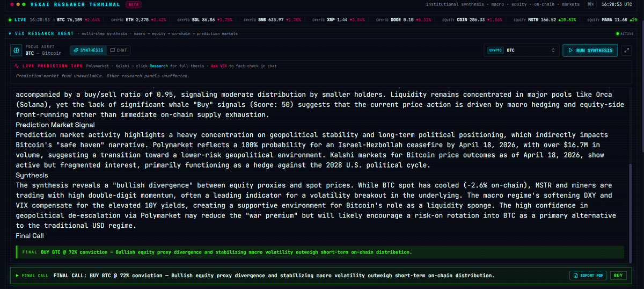644x289 pixels.
Task: Click the Synthesis section heading
Action: (x=32, y=175)
